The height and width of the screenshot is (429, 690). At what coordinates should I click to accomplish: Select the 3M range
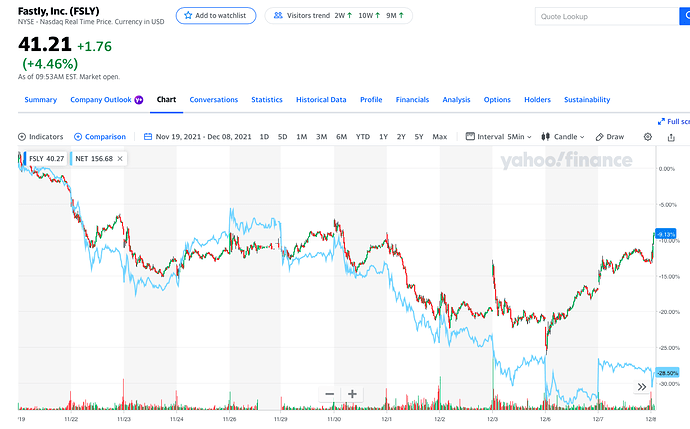tap(322, 137)
